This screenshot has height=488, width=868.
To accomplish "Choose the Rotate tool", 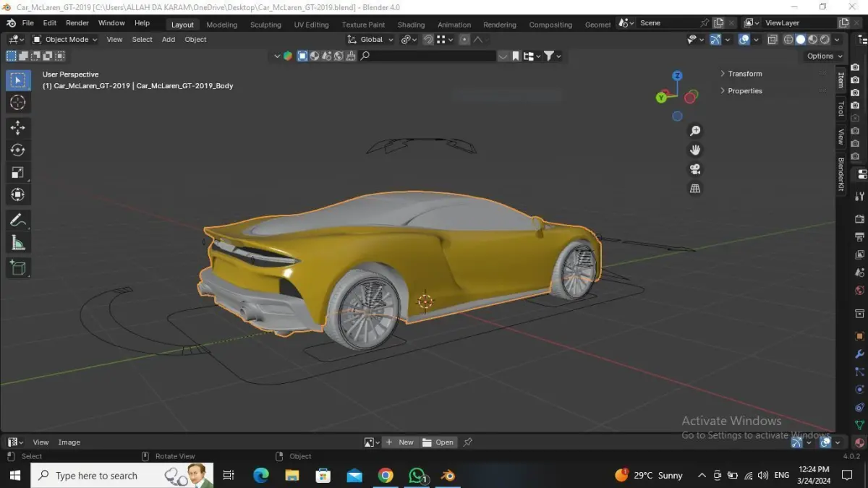I will (18, 150).
